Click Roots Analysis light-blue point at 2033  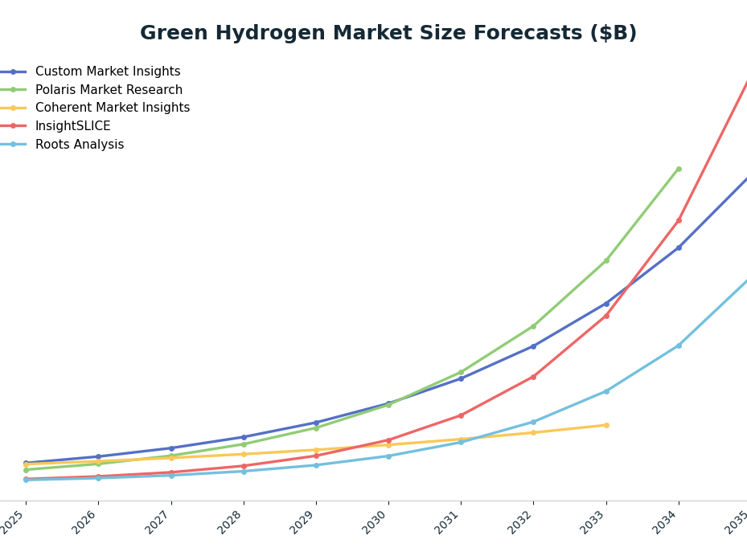coord(606,391)
